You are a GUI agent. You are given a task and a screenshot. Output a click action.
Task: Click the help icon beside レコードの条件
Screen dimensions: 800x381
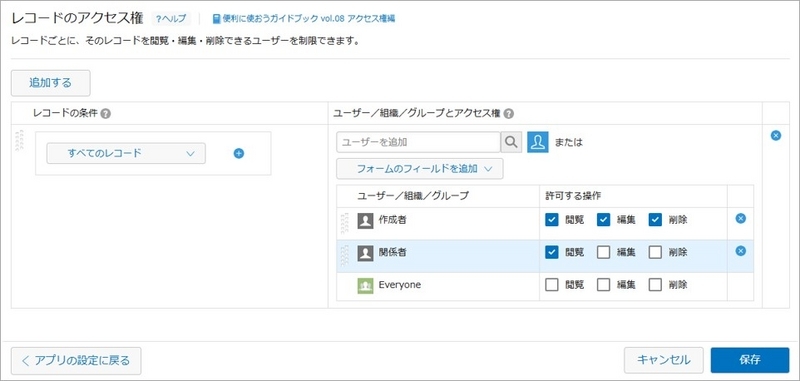[106, 114]
